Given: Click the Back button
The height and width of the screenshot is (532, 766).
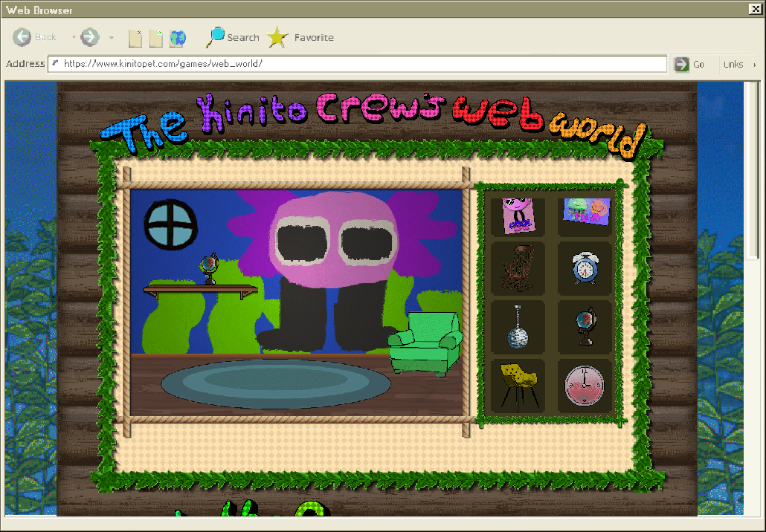Looking at the screenshot, I should pyautogui.click(x=35, y=37).
